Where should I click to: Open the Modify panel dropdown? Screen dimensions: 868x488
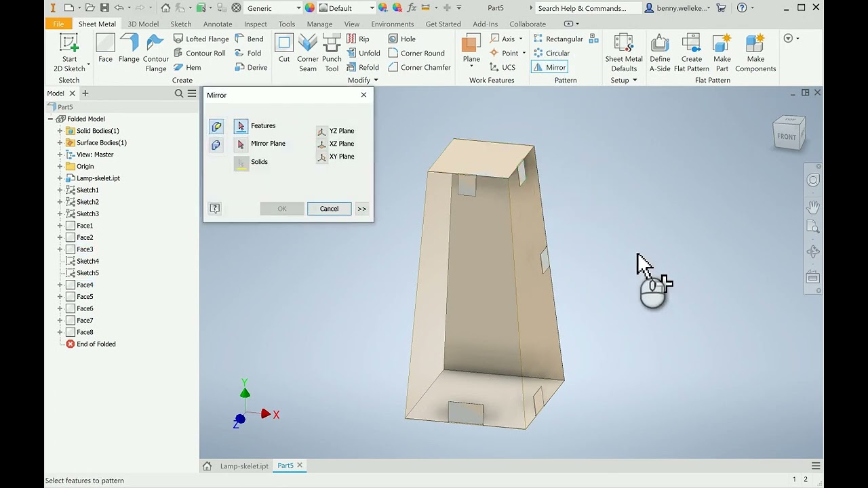point(363,80)
